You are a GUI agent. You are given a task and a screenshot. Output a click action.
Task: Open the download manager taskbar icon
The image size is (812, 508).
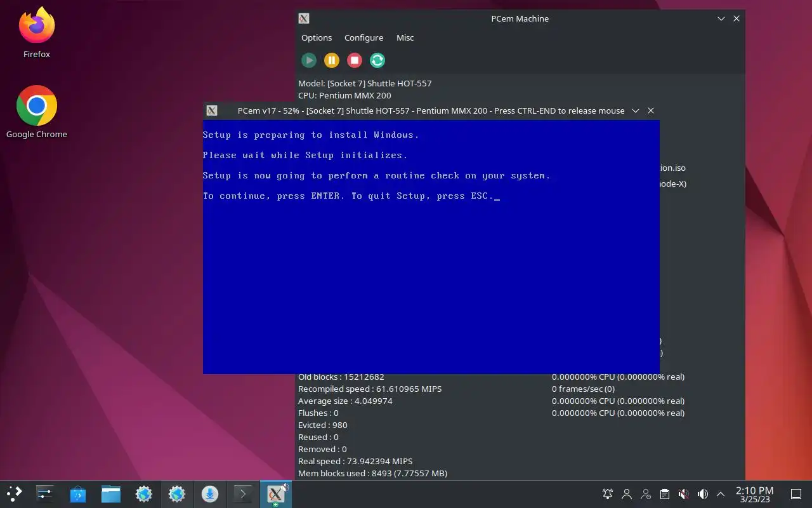[210, 493]
